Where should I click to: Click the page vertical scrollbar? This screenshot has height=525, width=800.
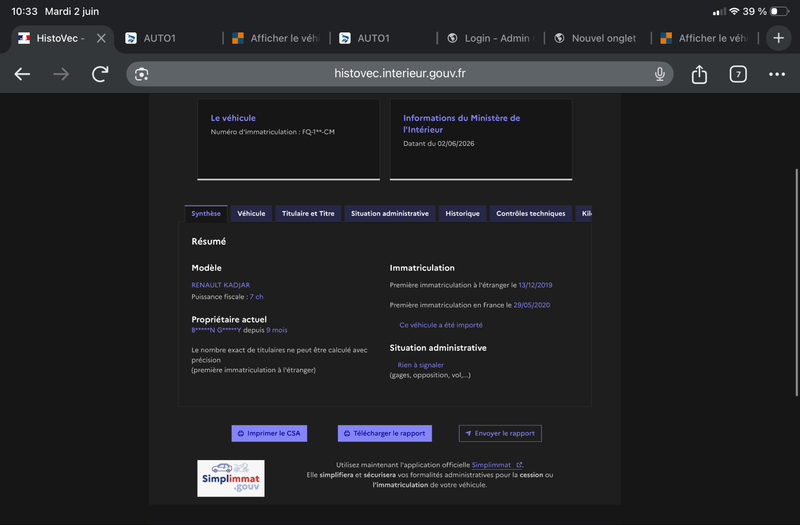(796, 282)
